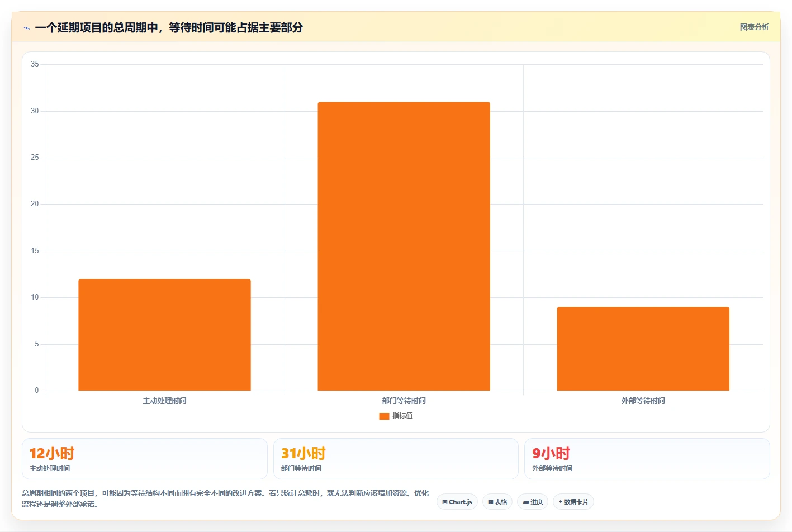The height and width of the screenshot is (532, 792).
Task: Click 部门等待时间 caption under 31小时
Action: (x=301, y=468)
